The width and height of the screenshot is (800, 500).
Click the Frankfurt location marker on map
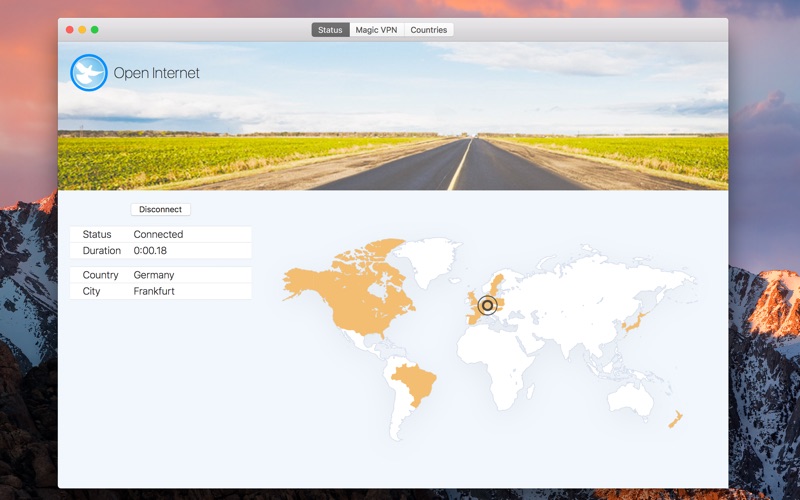[x=487, y=306]
